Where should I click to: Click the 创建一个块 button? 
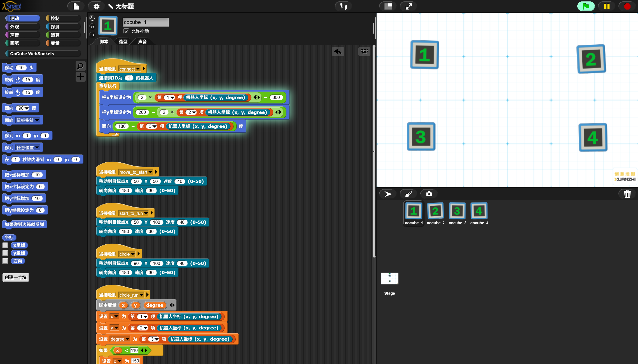16,277
